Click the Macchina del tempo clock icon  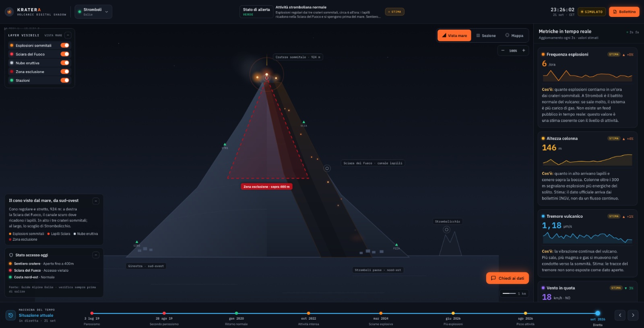(x=11, y=315)
